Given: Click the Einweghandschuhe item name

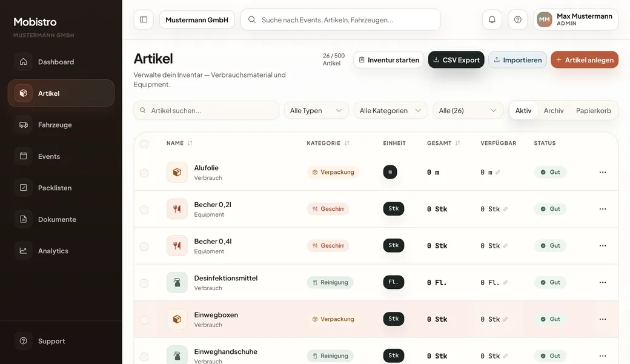Looking at the screenshot, I should [x=225, y=351].
